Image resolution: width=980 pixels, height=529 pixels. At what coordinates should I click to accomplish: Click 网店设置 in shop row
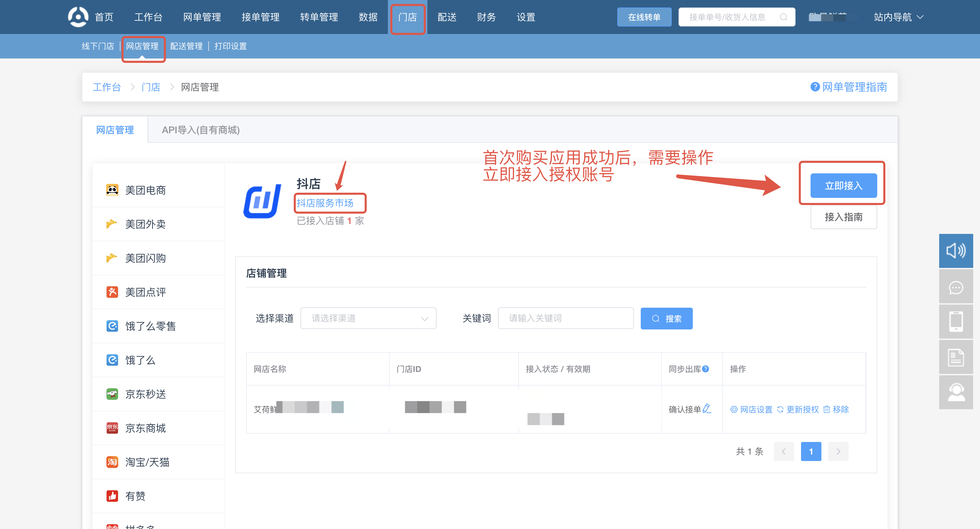[x=751, y=409]
